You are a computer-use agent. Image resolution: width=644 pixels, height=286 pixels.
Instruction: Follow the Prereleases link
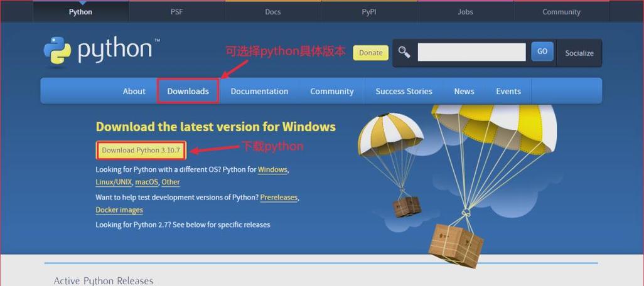click(279, 198)
